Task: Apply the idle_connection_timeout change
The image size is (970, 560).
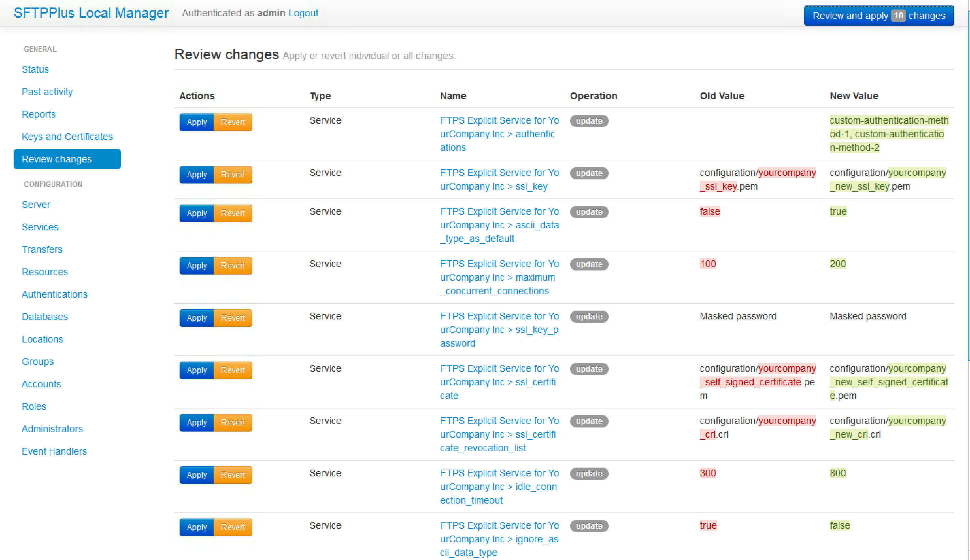Action: tap(196, 475)
